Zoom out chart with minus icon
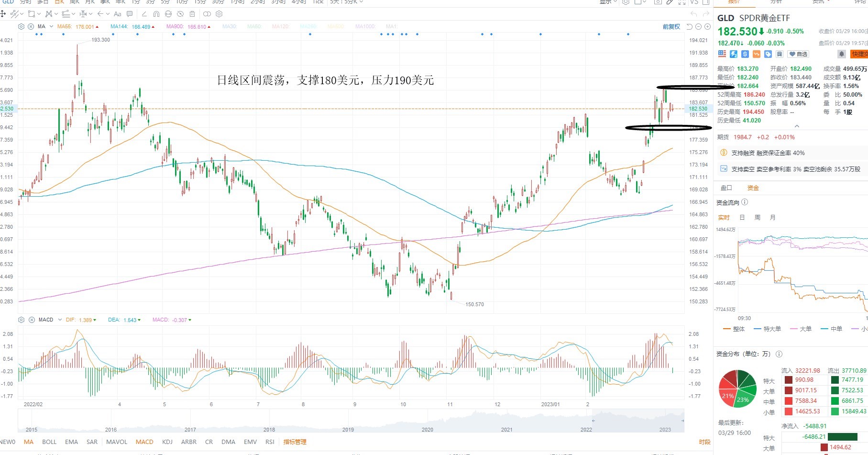 (x=699, y=27)
